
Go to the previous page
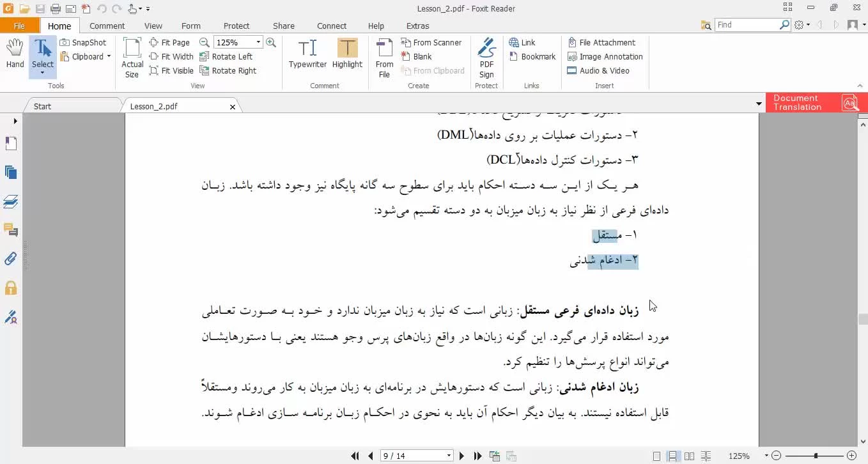(x=370, y=456)
